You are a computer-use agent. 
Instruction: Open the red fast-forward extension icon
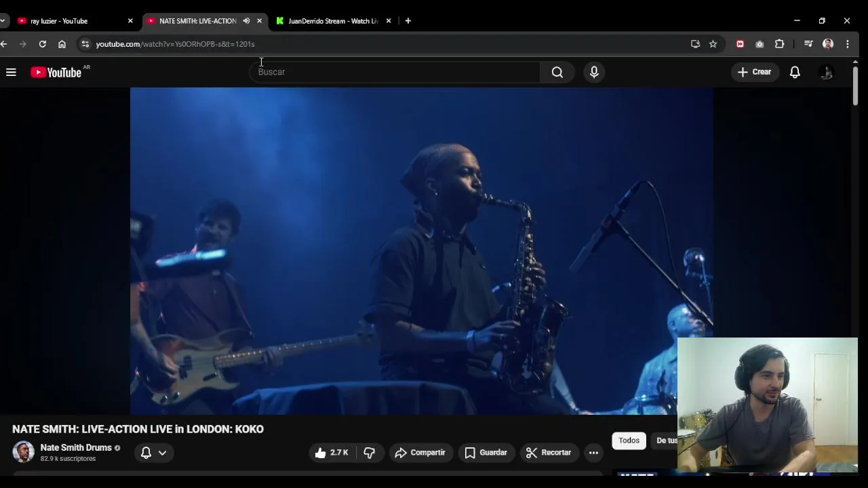(x=740, y=44)
